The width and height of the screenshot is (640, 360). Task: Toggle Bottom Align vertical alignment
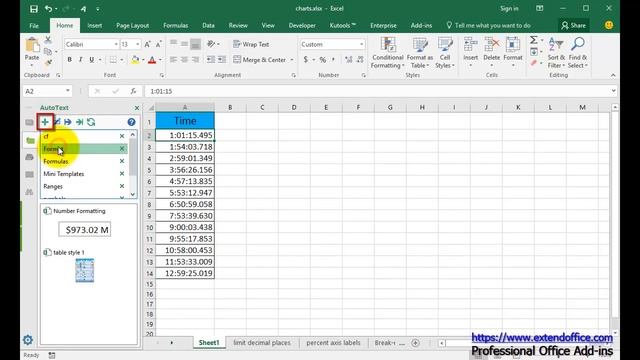tap(196, 44)
